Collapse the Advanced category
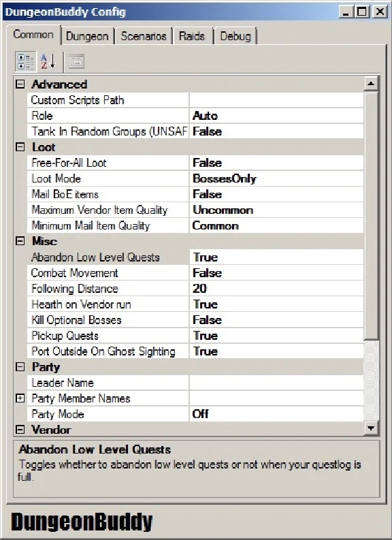This screenshot has height=540, width=392. click(20, 84)
